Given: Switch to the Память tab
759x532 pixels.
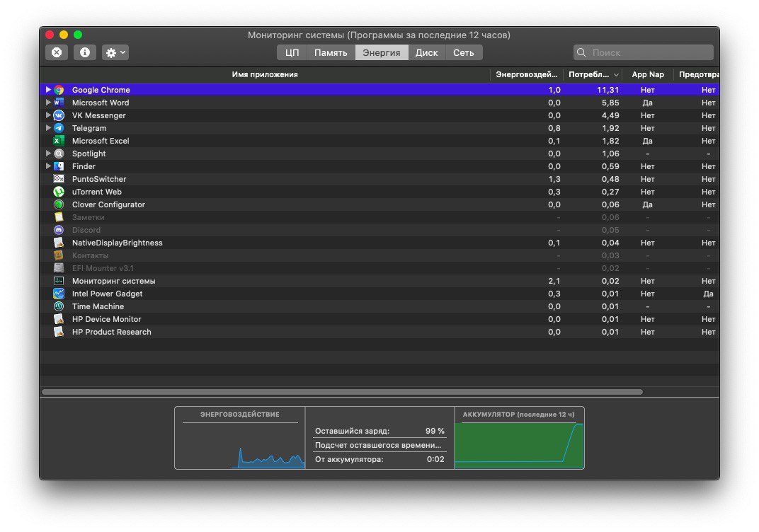Looking at the screenshot, I should (331, 53).
